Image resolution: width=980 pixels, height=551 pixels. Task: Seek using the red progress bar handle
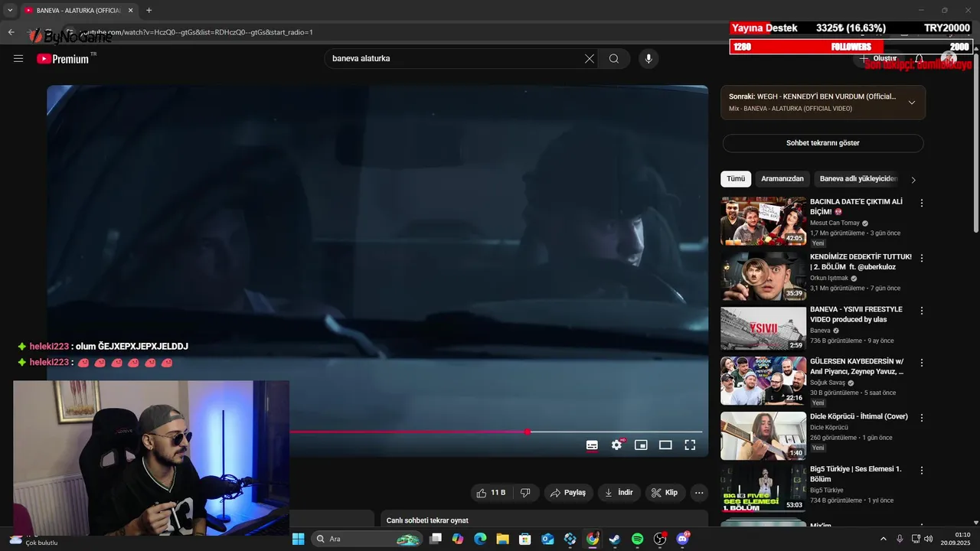(528, 432)
